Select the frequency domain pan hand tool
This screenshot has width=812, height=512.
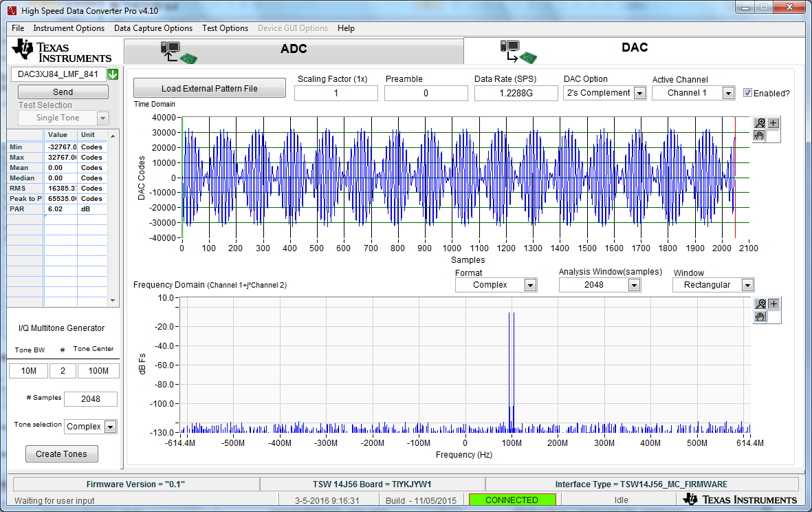[760, 317]
